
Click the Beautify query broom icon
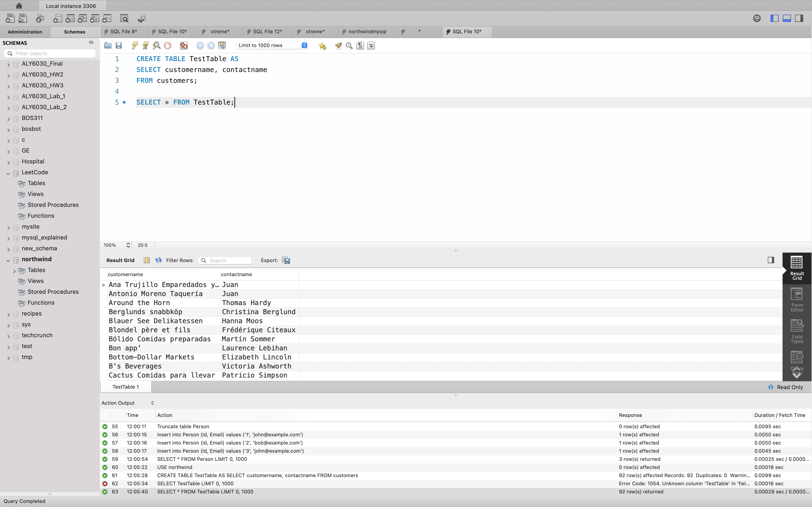click(x=338, y=45)
